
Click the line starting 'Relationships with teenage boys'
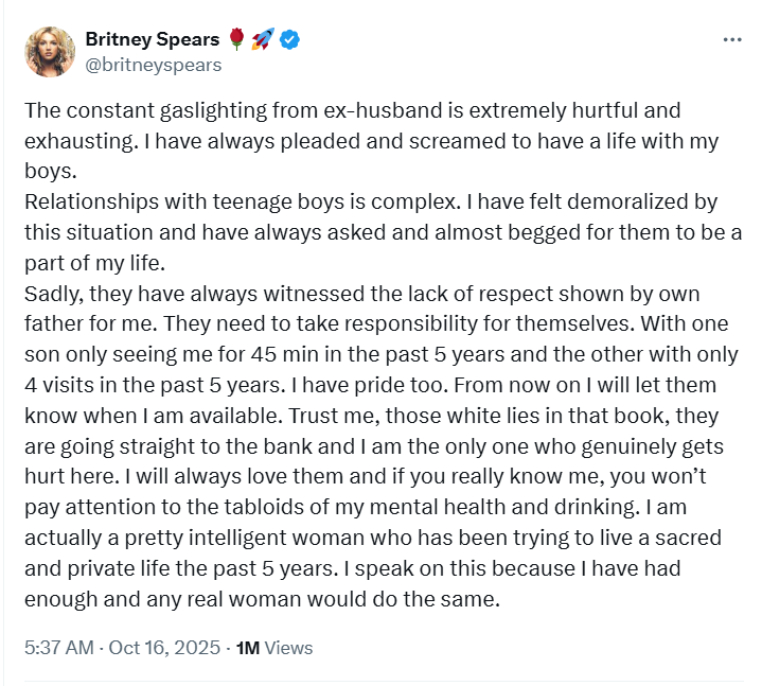[370, 202]
